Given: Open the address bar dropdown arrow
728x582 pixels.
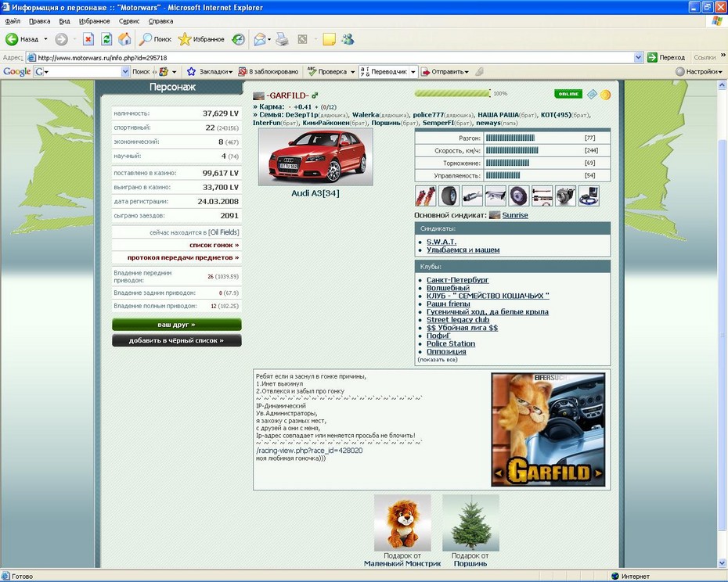Looking at the screenshot, I should pos(639,58).
